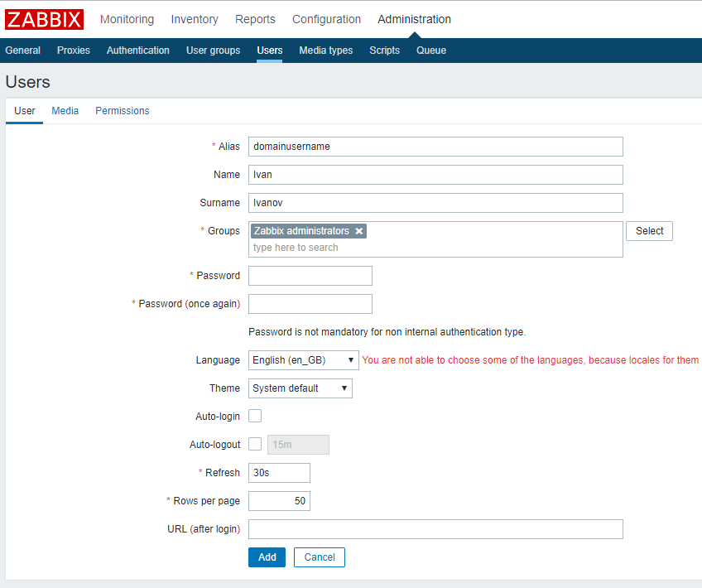Viewport: 702px width, 588px height.
Task: Open the Administration menu
Action: pos(414,19)
